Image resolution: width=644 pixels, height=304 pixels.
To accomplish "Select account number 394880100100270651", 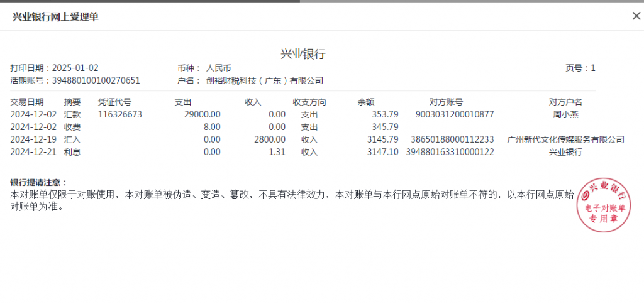I will 96,80.
